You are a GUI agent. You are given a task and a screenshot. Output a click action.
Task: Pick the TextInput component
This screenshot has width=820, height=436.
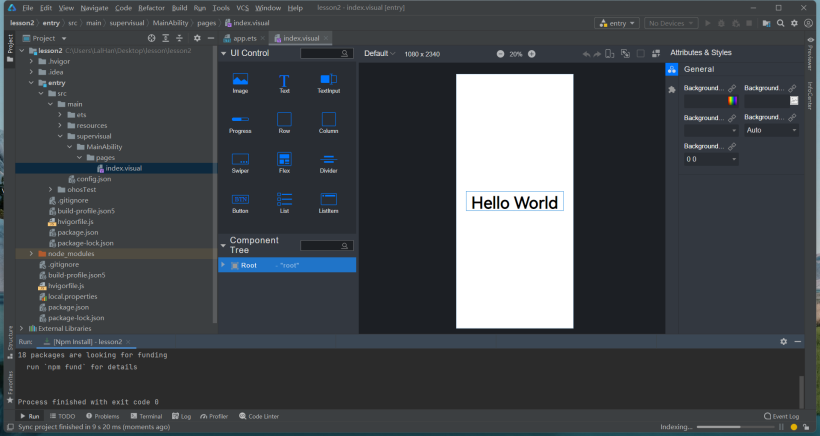click(x=328, y=79)
